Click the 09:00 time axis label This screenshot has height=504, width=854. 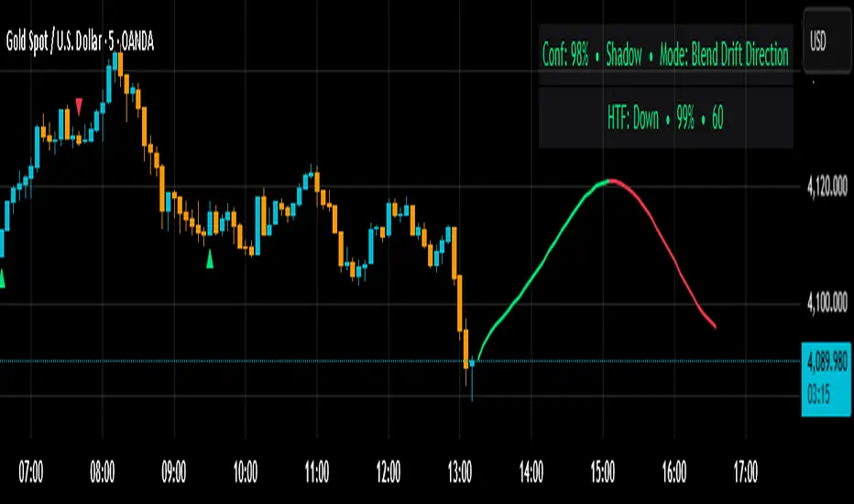(174, 472)
